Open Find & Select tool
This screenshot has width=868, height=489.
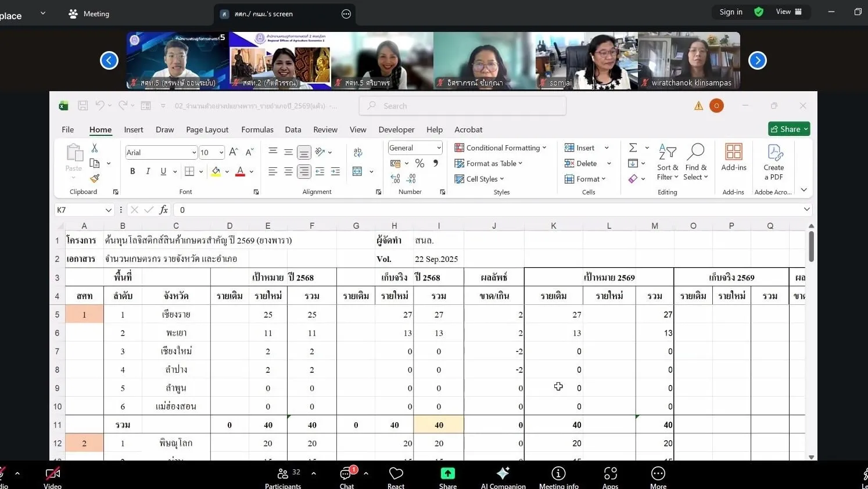[x=695, y=161]
